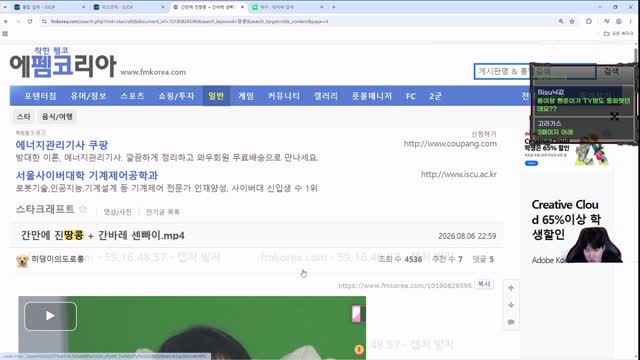Screen dimensions: 640x360
Task: Open the 인기글 목록 link
Action: (163, 212)
